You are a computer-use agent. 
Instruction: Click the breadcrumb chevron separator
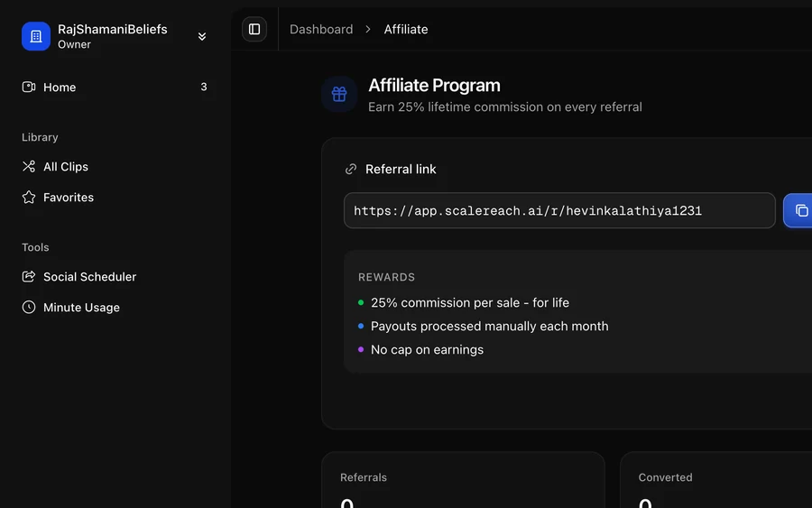click(368, 29)
